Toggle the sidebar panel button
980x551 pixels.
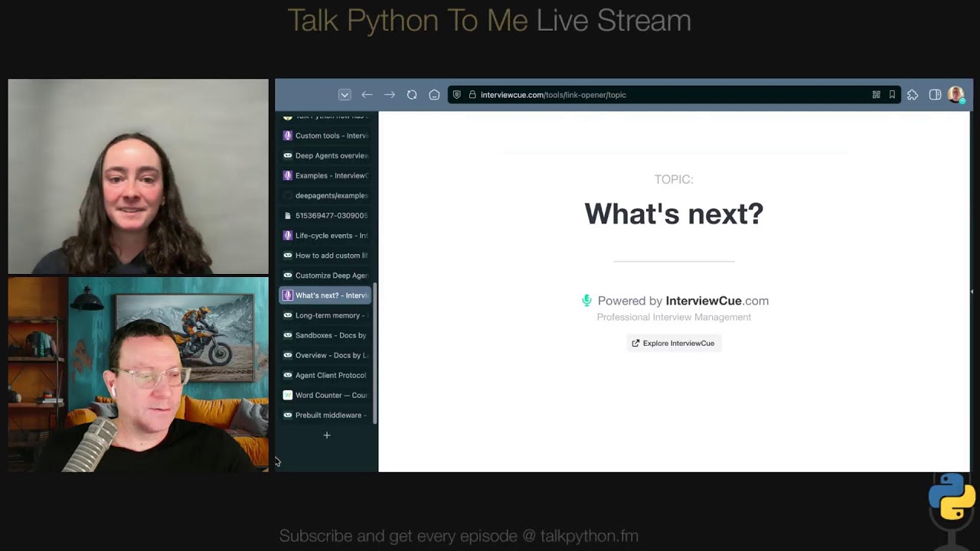[935, 95]
